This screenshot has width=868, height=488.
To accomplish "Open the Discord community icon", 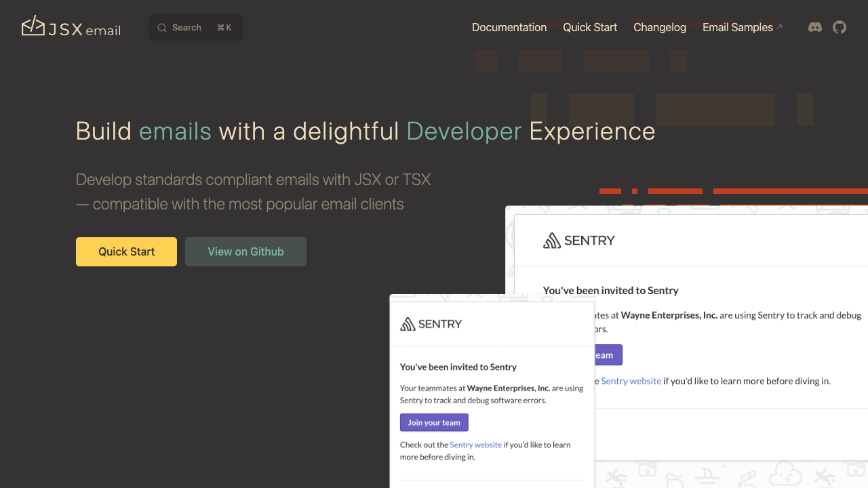I will pos(814,27).
